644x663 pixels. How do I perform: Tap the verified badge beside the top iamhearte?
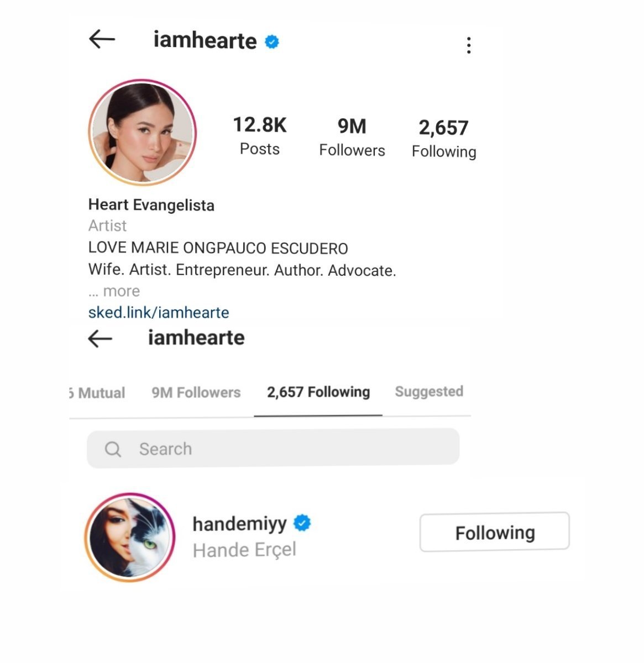[x=272, y=41]
